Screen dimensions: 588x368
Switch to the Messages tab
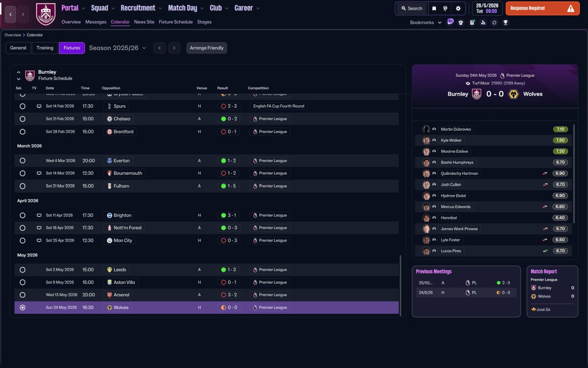96,22
